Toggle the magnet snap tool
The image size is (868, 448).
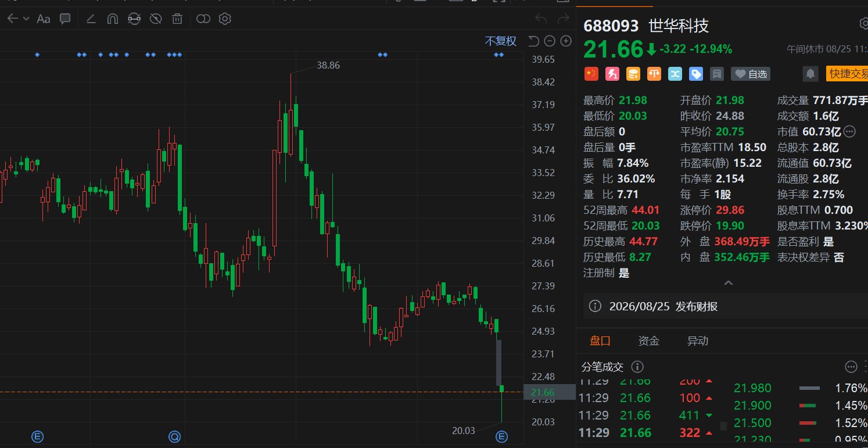point(113,19)
